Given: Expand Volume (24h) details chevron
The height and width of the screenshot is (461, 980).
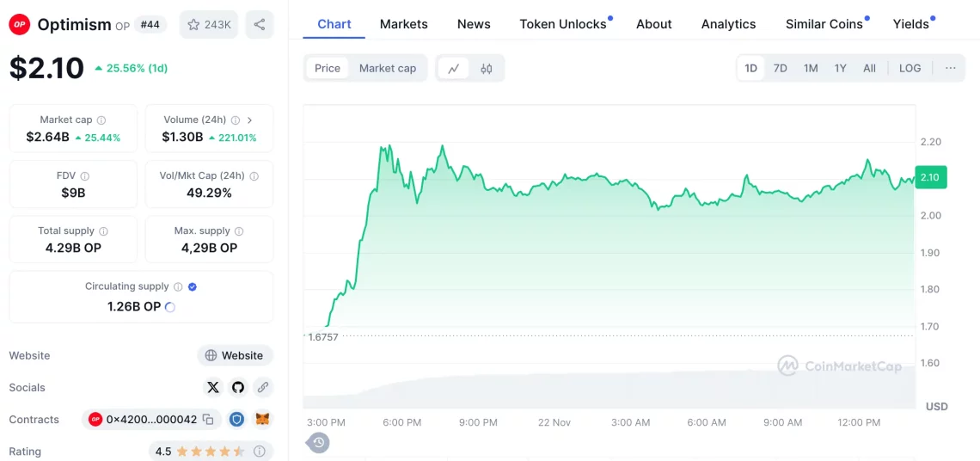Looking at the screenshot, I should tap(250, 120).
